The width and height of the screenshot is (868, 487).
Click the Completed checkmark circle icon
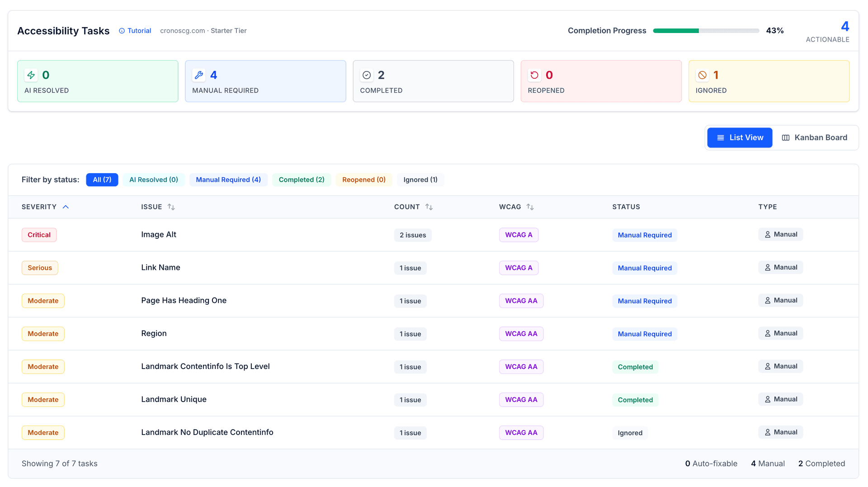tap(367, 75)
